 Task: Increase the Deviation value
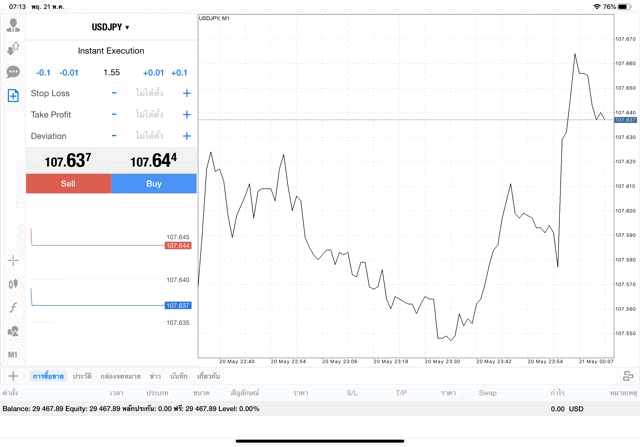click(186, 136)
